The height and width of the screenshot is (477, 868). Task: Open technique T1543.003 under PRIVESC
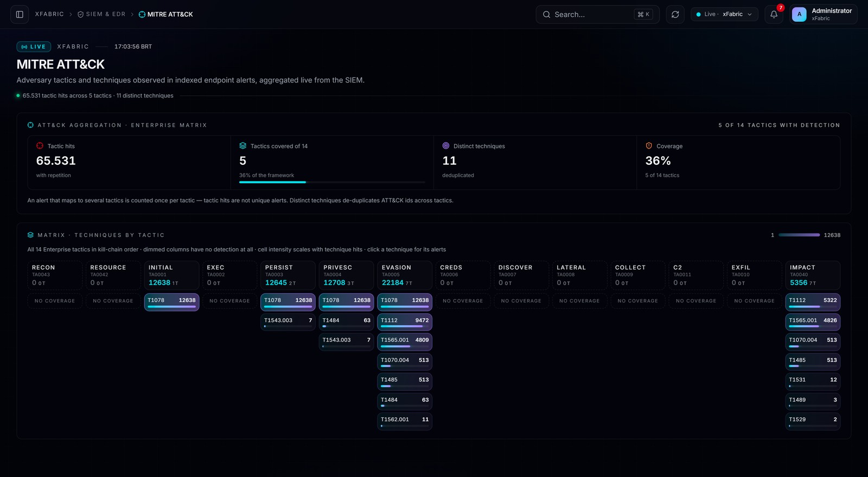[346, 341]
